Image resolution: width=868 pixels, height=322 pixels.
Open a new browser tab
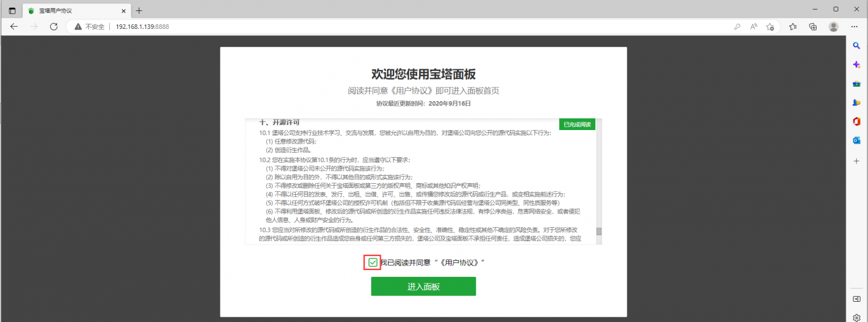click(139, 10)
